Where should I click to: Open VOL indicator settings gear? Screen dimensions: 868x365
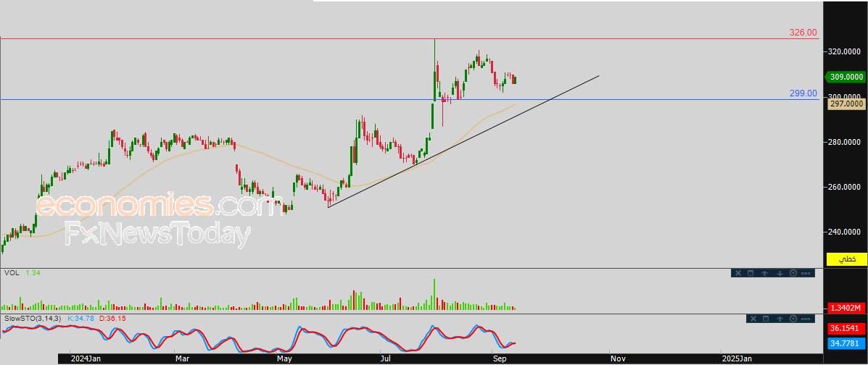[x=793, y=273]
